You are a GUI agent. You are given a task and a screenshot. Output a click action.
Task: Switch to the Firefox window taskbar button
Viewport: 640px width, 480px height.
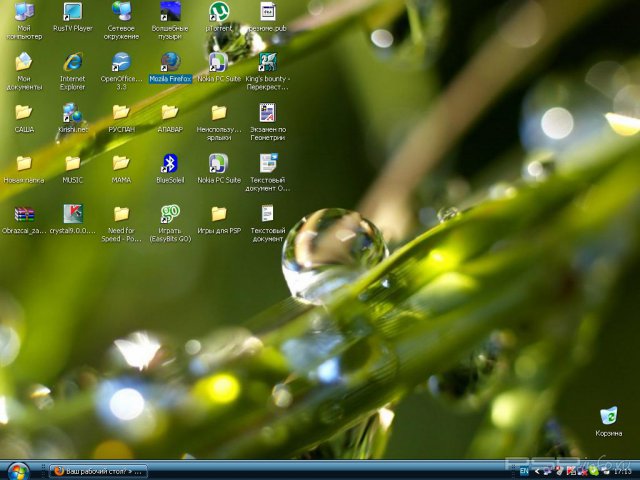(99, 471)
